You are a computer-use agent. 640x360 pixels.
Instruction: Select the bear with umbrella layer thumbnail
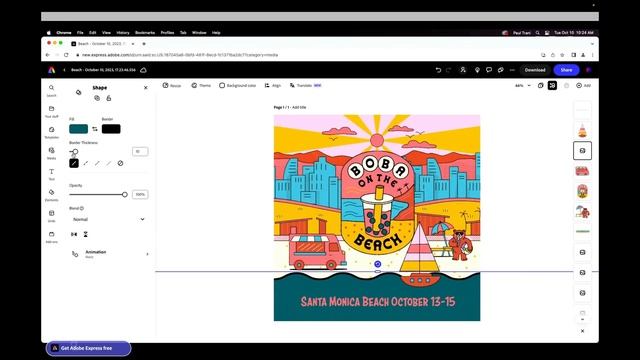click(x=582, y=211)
